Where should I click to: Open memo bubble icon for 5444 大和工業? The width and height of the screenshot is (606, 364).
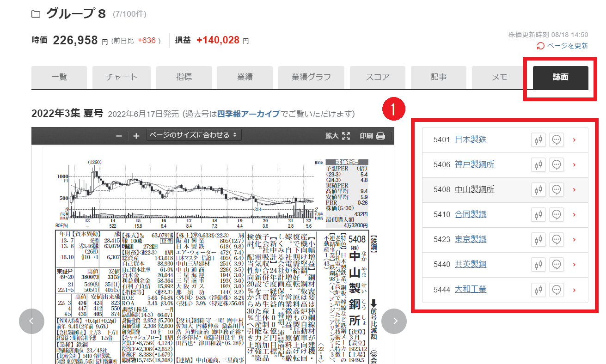coord(557,290)
